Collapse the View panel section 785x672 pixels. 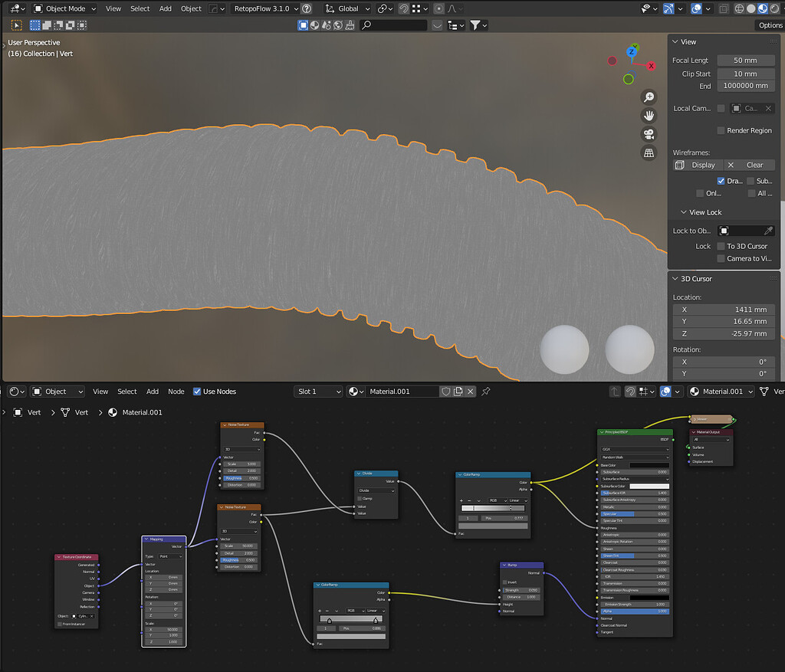[x=675, y=41]
